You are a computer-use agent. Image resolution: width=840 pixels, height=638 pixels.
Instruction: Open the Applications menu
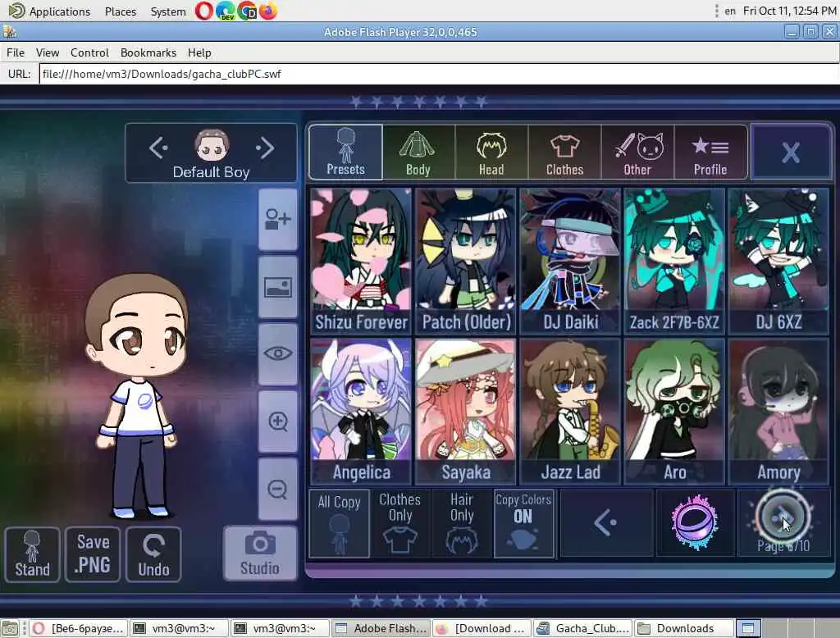pos(50,11)
